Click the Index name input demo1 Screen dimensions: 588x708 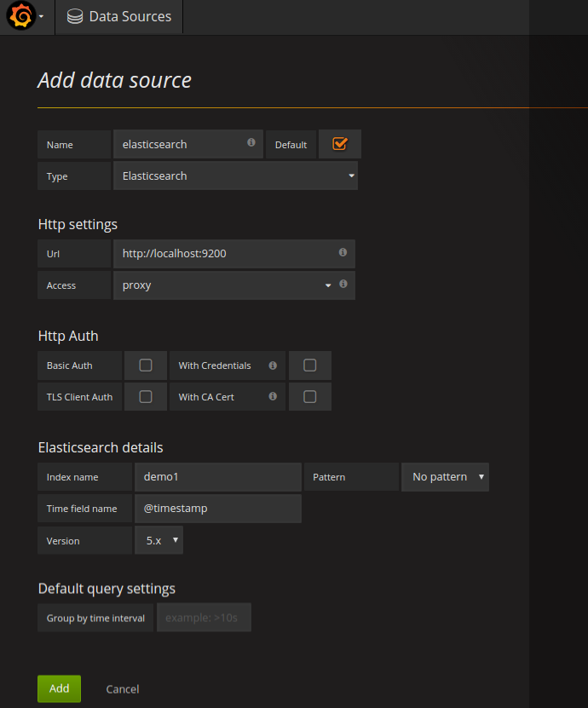pos(217,477)
